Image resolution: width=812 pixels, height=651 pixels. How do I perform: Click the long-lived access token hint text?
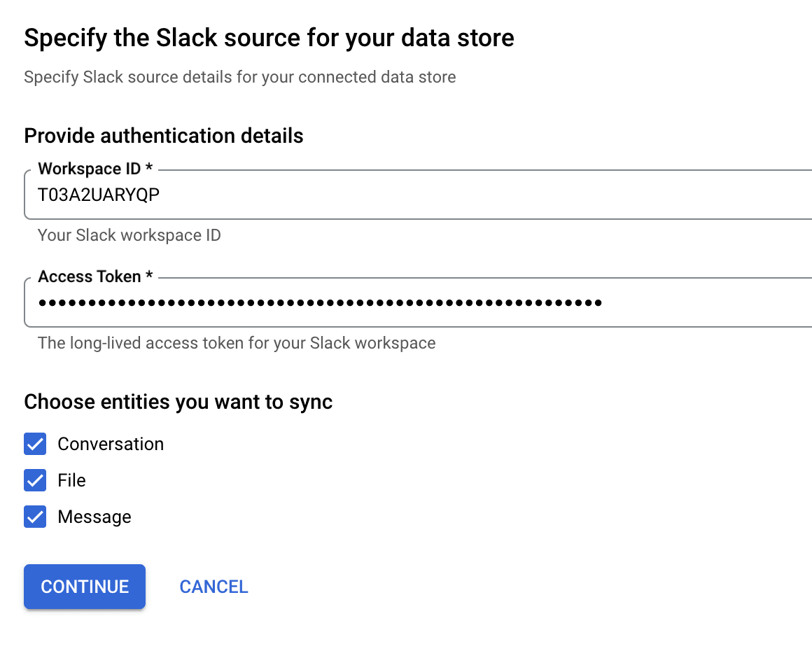pyautogui.click(x=237, y=343)
